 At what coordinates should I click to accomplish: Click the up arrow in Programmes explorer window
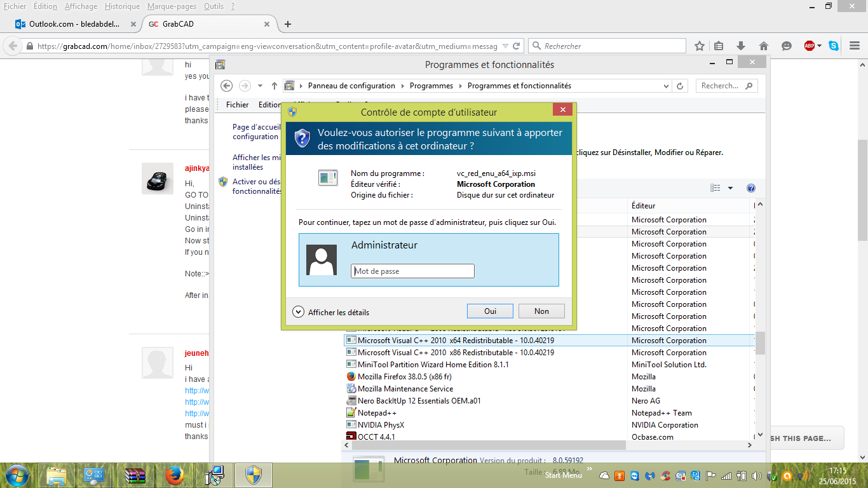click(x=275, y=86)
